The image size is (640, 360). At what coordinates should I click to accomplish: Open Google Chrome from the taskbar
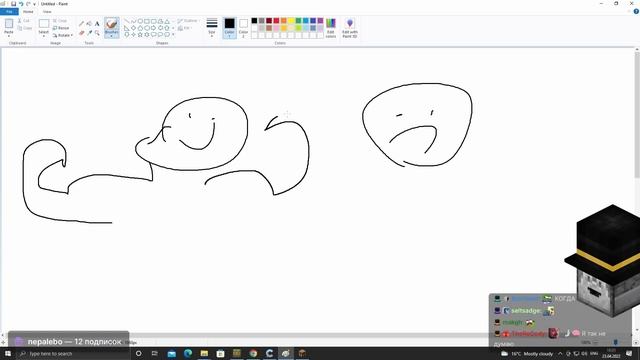click(253, 353)
